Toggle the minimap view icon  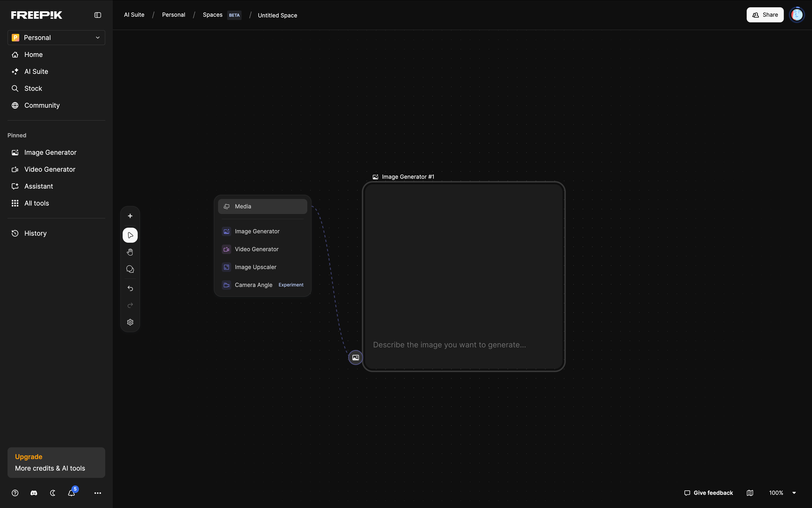(x=750, y=493)
